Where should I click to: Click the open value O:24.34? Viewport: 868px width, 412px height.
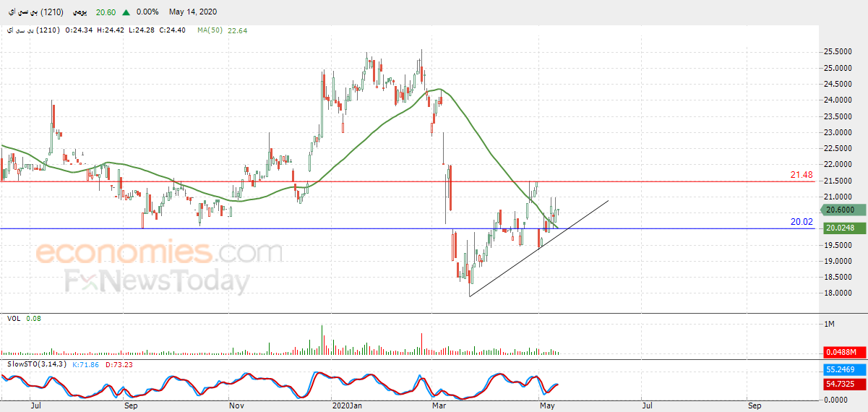tap(78, 31)
